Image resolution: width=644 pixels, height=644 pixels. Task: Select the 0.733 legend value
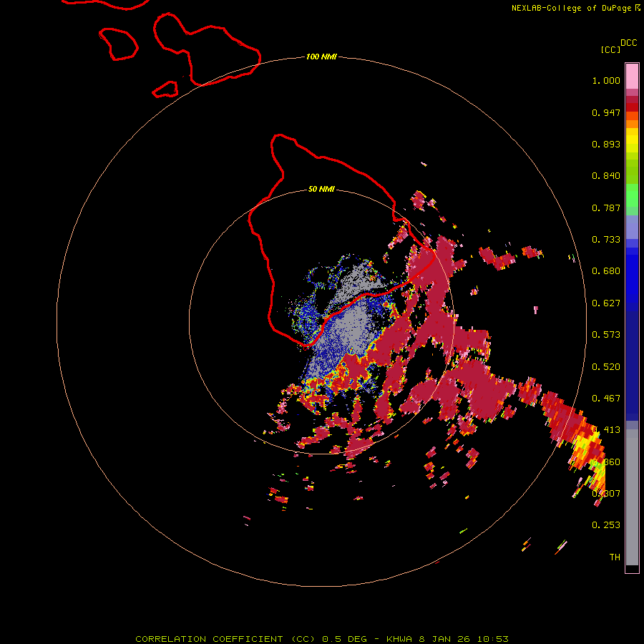(606, 240)
